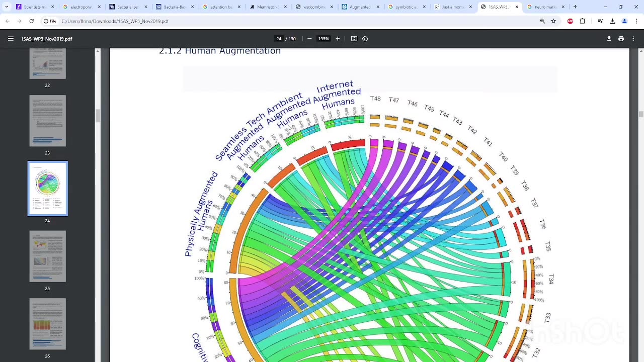Click the document scroll-up arrow
Image resolution: width=644 pixels, height=362 pixels.
641,51
